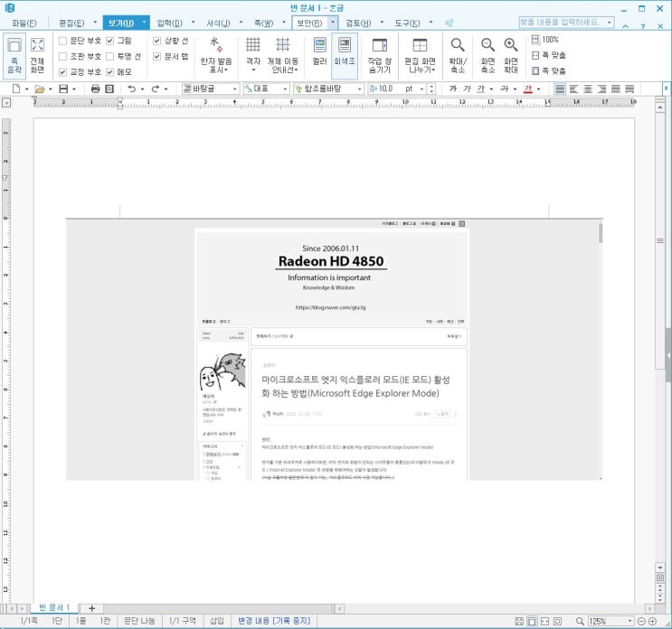
Task: Open the 검토(H) menu
Action: coord(358,23)
